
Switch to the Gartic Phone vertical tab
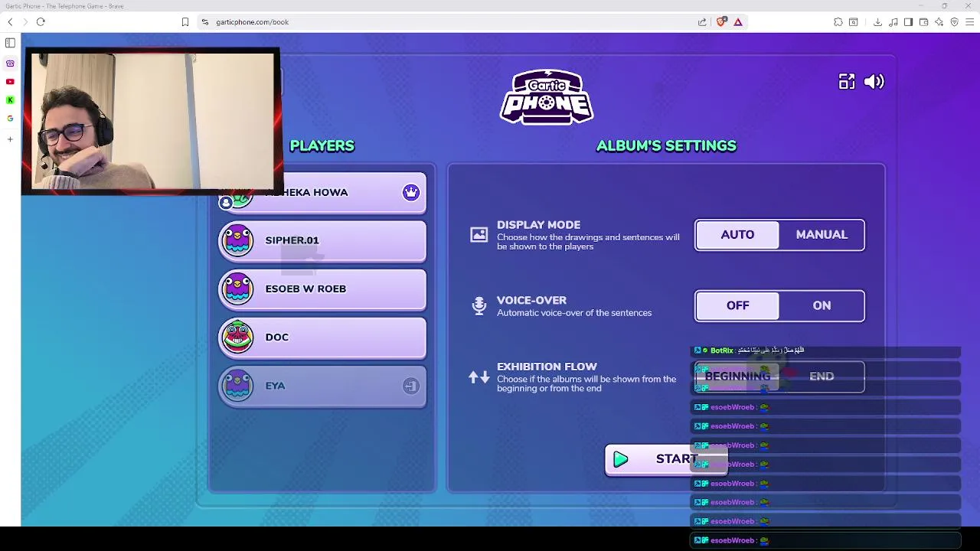tap(10, 63)
